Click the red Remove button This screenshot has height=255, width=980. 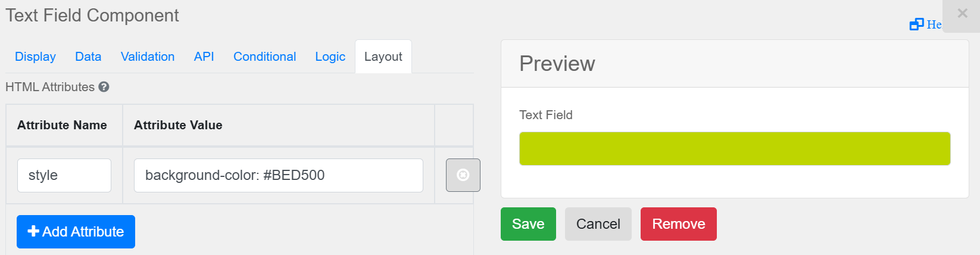tap(678, 224)
